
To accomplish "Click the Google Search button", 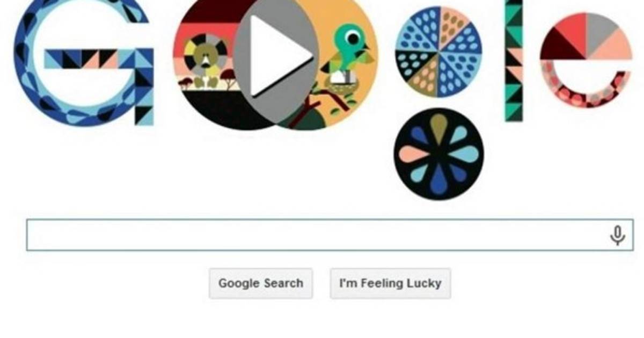I will [261, 283].
